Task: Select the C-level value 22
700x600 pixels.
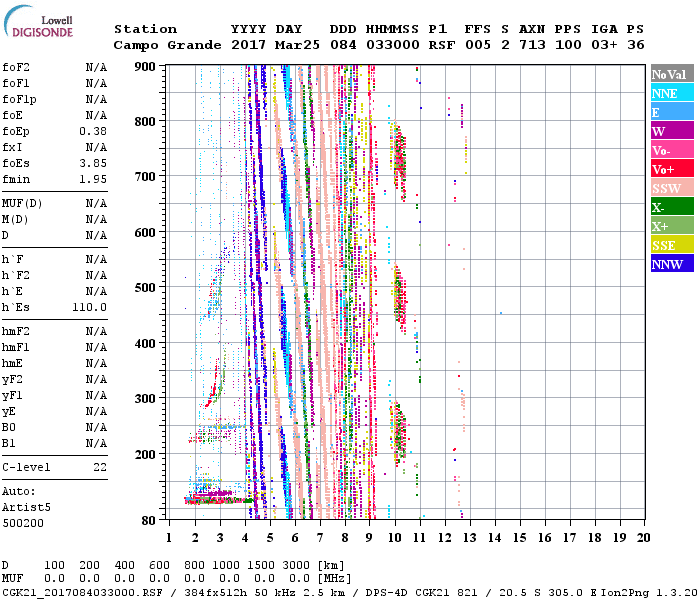Action: (100, 467)
